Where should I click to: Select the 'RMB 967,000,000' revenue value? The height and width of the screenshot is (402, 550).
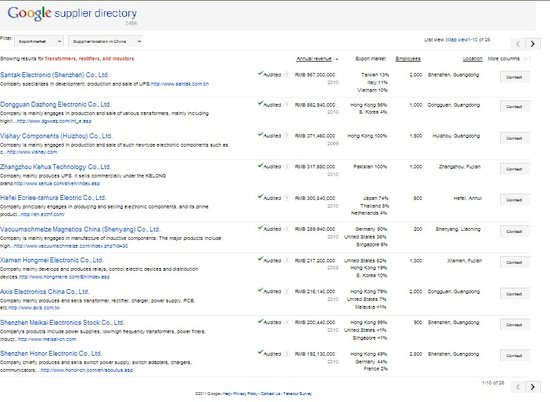click(x=315, y=75)
